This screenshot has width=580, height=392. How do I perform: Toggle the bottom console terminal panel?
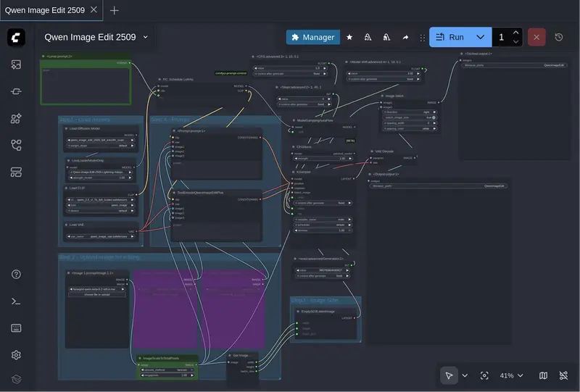pyautogui.click(x=17, y=301)
